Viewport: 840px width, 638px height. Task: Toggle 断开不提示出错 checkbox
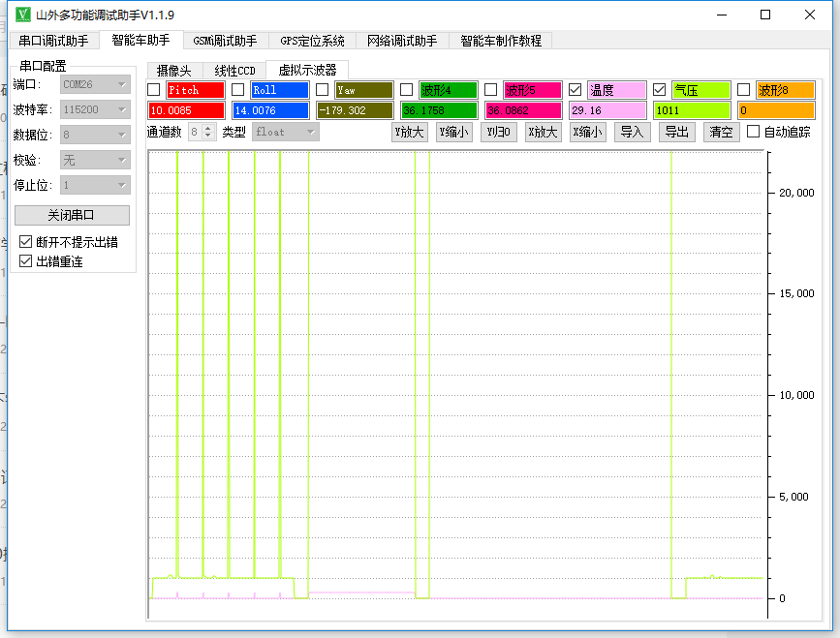click(25, 242)
